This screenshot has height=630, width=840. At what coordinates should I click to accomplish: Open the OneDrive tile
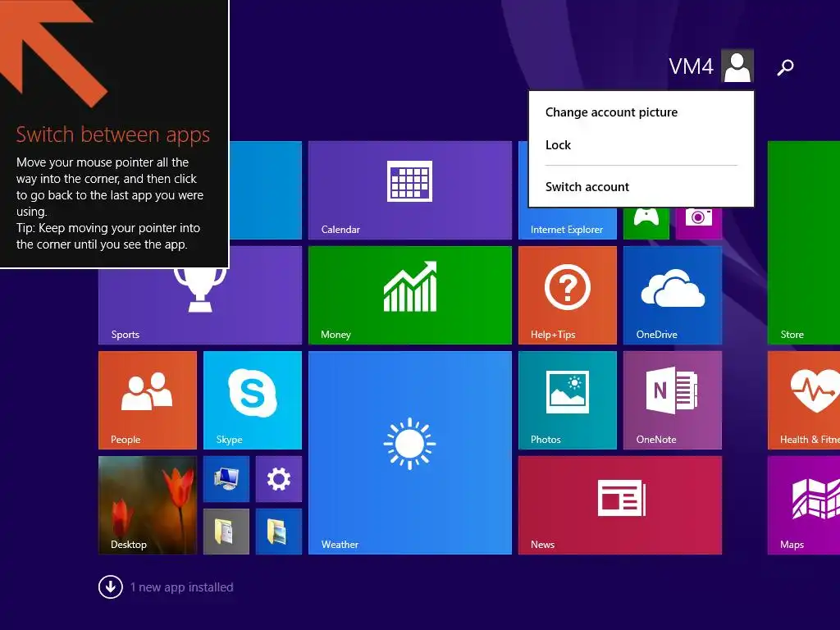[x=673, y=295]
